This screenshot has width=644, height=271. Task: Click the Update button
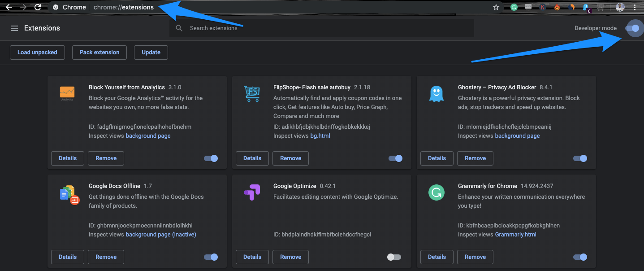(x=151, y=52)
